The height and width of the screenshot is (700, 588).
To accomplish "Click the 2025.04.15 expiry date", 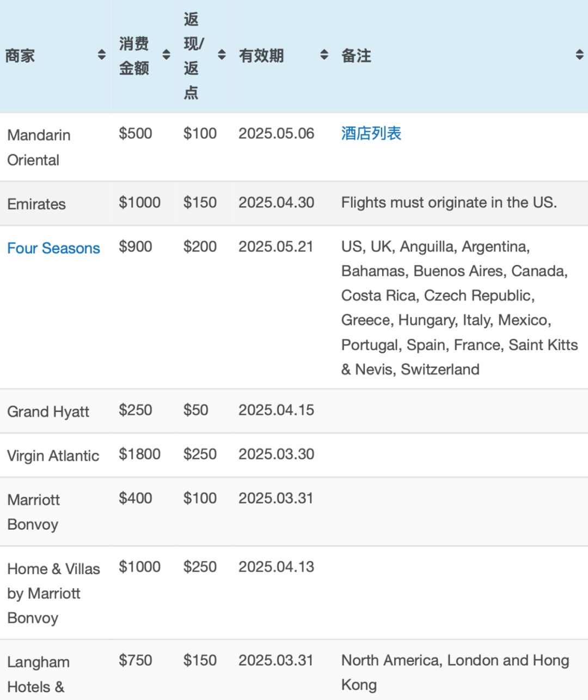I will coord(277,410).
